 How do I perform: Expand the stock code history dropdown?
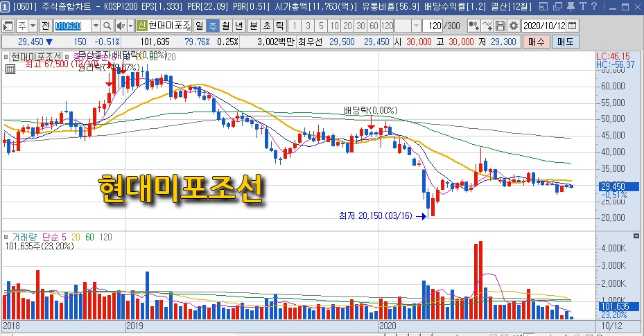coord(96,26)
